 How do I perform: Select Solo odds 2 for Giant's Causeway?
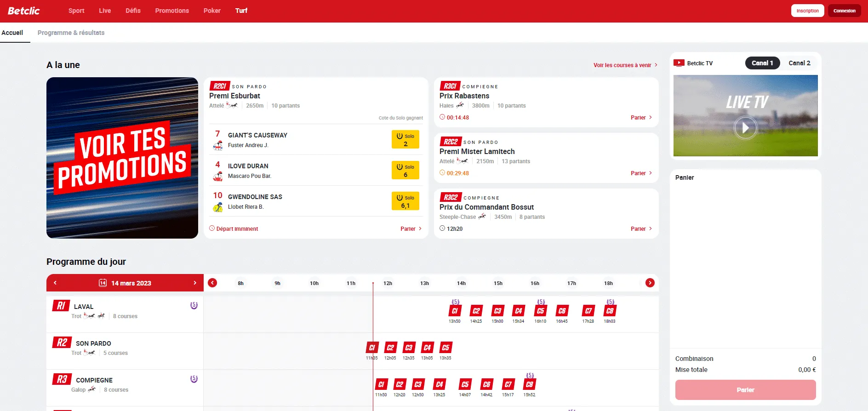tap(405, 140)
